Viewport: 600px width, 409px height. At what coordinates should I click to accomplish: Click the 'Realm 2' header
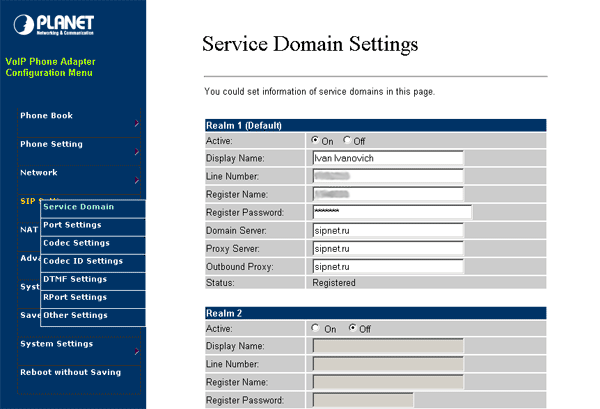[376, 313]
